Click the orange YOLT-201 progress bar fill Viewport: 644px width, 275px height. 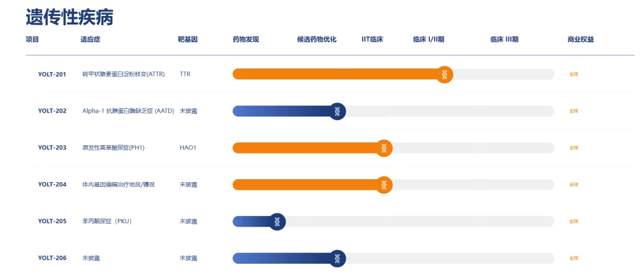coord(334,74)
